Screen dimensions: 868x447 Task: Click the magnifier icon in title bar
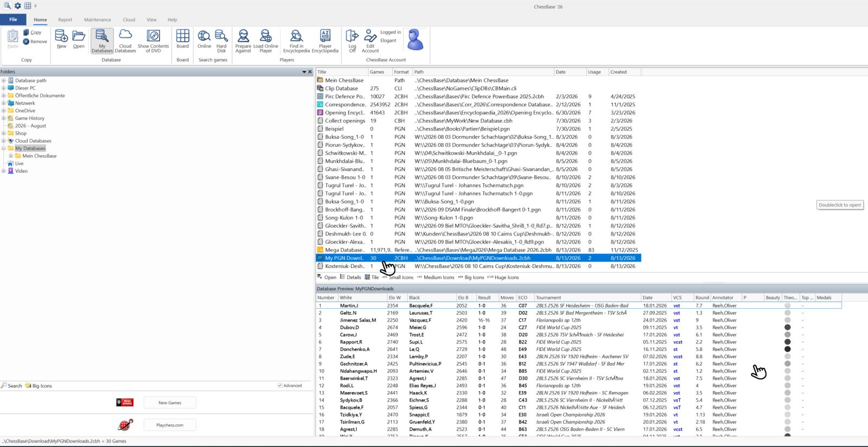click(x=8, y=6)
